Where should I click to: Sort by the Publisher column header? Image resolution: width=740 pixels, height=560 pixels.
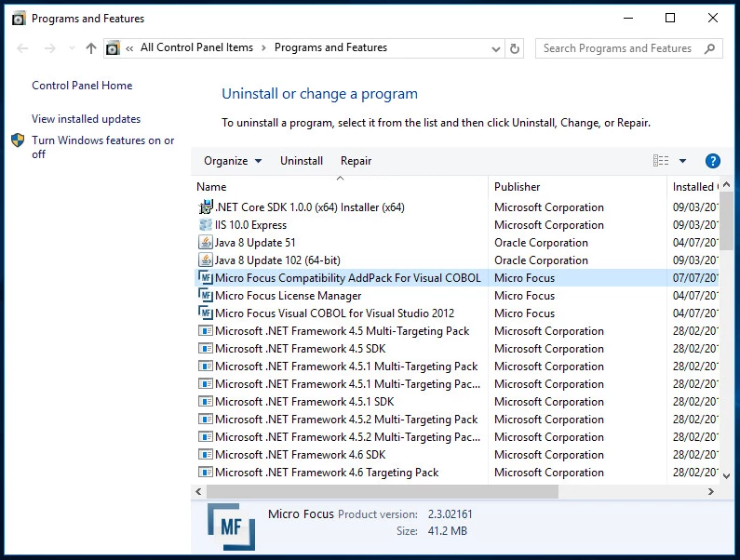pos(577,187)
